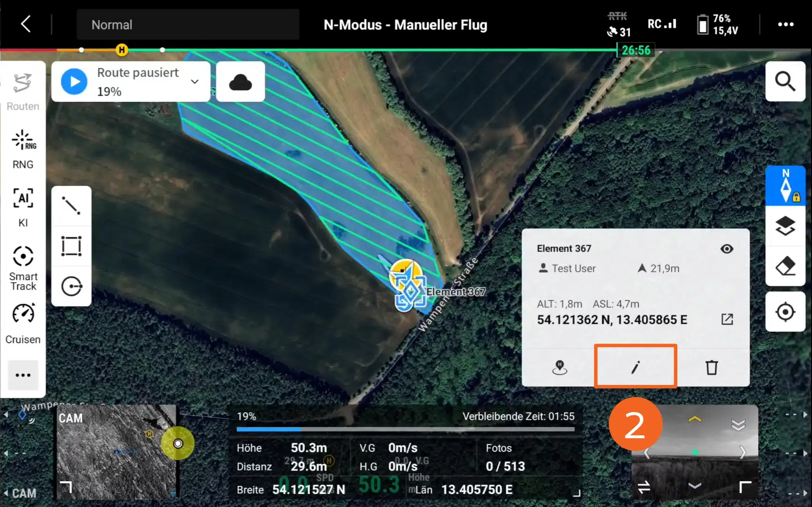Screen dimensions: 812x507
Task: Select the circle drawing tool
Action: click(x=71, y=286)
